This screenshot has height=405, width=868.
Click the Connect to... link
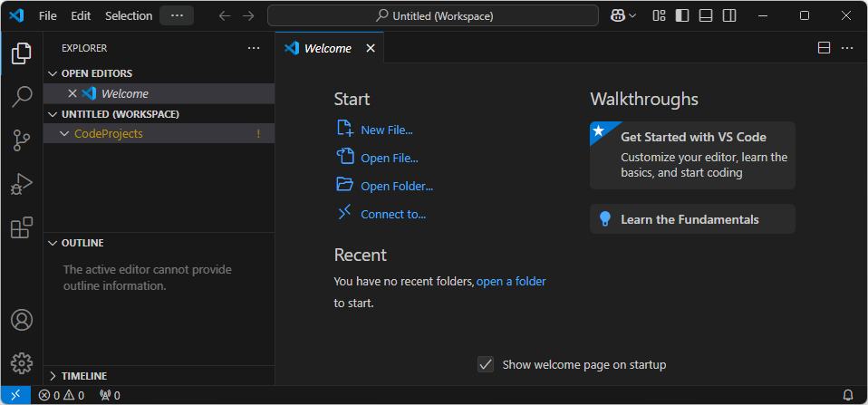pos(393,214)
